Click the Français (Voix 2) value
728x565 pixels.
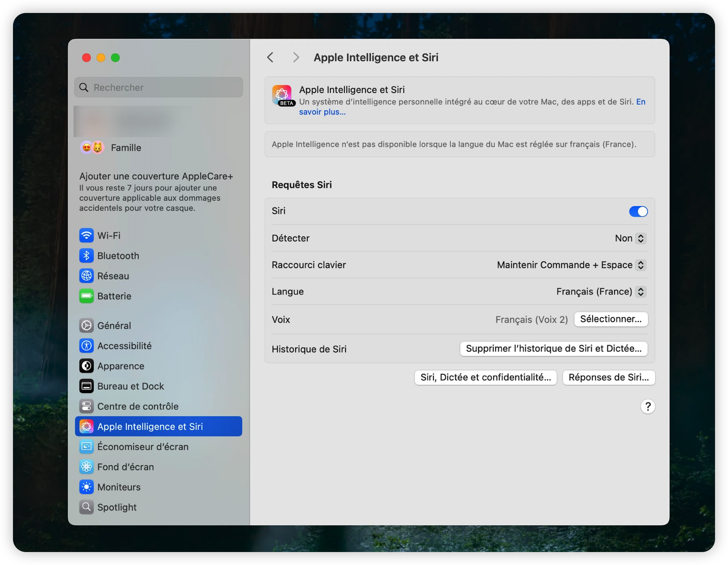click(531, 320)
